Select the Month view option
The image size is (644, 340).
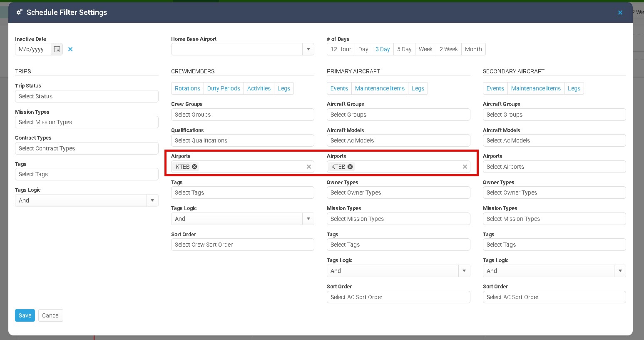click(x=473, y=49)
